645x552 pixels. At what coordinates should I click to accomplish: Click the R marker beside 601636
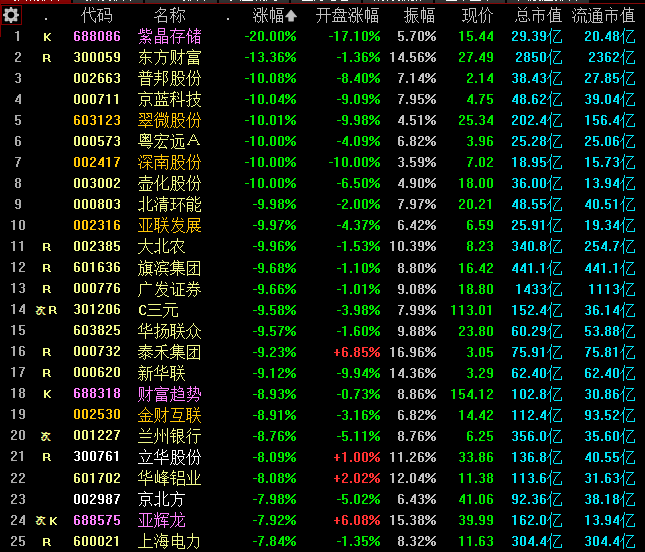[47, 268]
